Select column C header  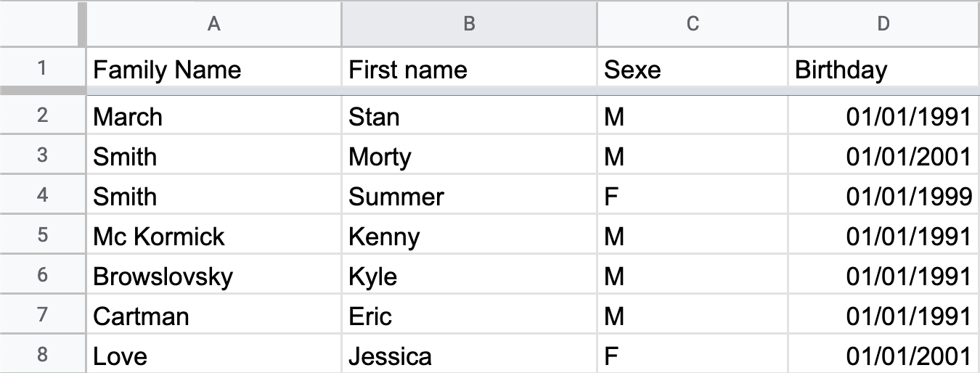692,24
